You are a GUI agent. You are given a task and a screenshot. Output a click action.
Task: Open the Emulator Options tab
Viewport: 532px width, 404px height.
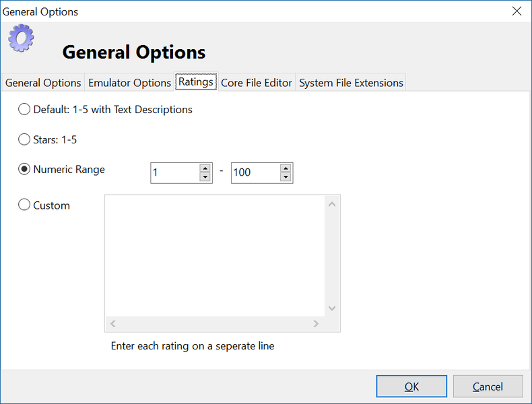[x=129, y=83]
